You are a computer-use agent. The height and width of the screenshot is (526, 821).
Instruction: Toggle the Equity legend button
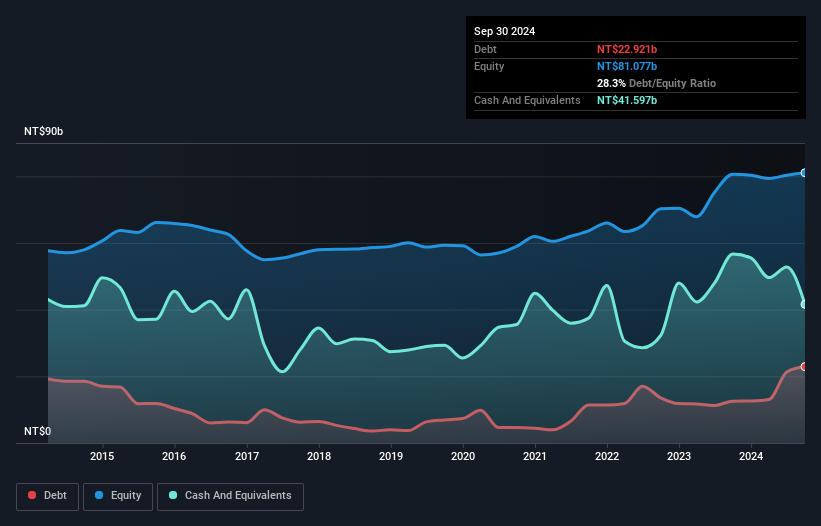pyautogui.click(x=118, y=496)
